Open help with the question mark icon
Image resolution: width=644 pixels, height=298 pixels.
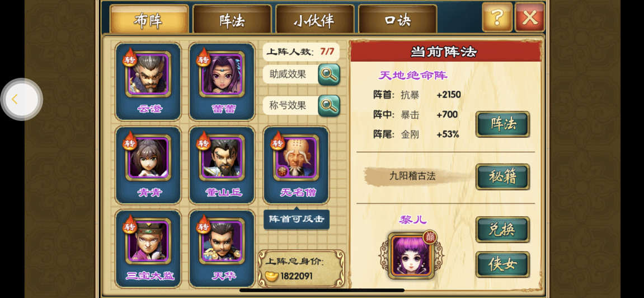[x=497, y=17]
